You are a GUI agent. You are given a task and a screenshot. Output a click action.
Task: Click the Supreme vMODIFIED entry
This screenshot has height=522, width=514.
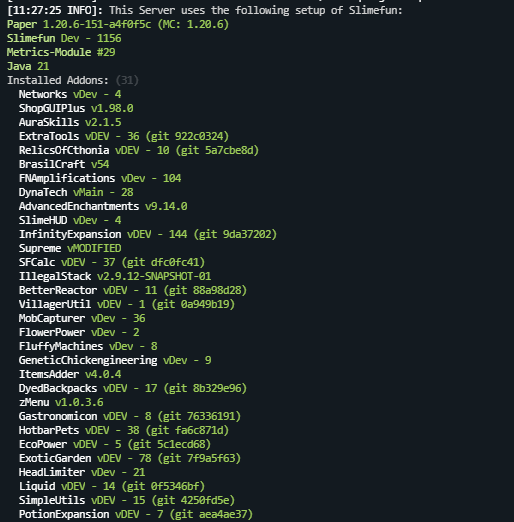[x=70, y=248]
